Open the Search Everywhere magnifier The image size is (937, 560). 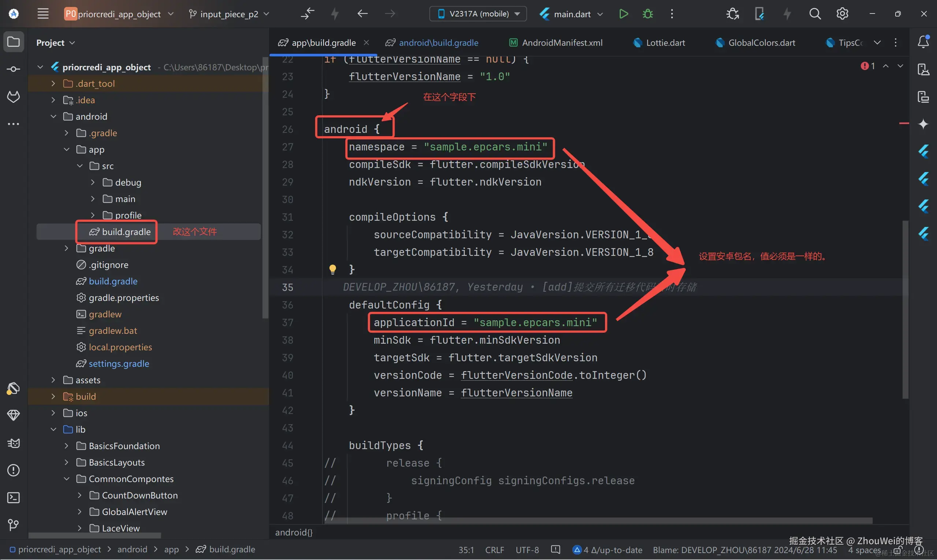[815, 14]
